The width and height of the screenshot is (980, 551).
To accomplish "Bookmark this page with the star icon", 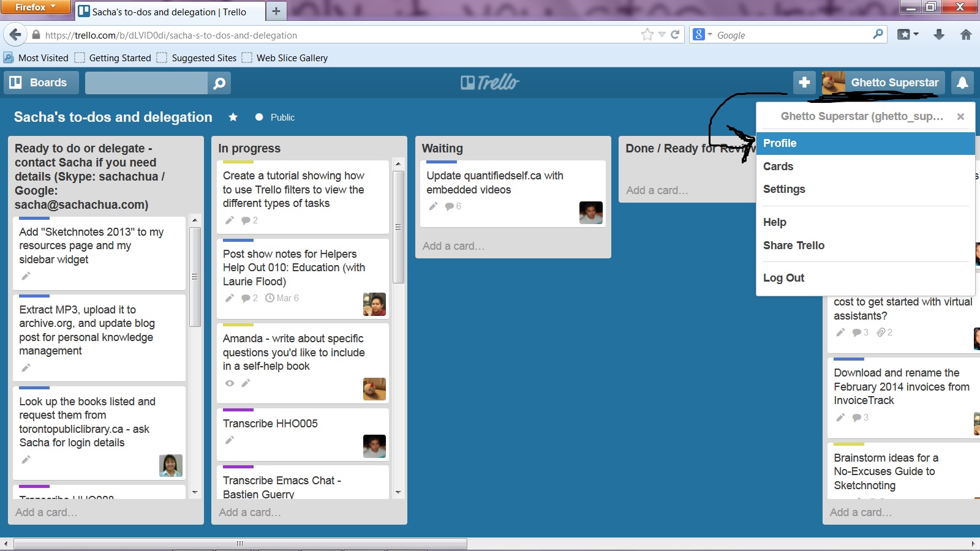I will 647,35.
